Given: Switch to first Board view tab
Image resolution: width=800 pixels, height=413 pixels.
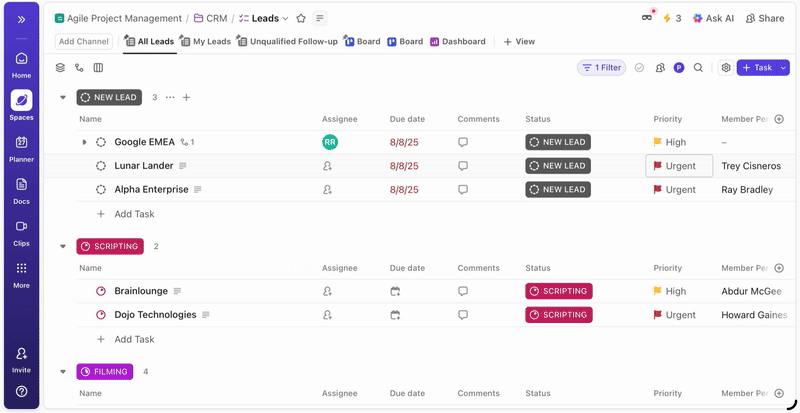Looking at the screenshot, I should [x=363, y=41].
